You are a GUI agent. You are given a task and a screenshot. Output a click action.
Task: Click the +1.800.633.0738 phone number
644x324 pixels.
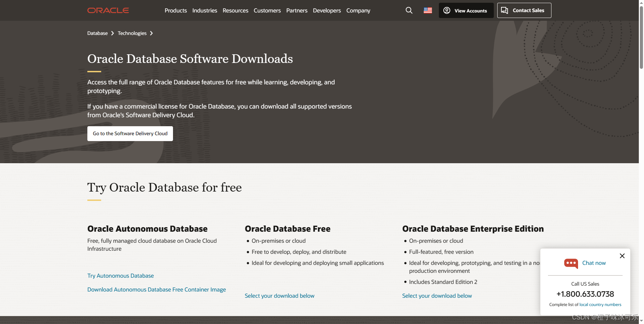coord(585,294)
